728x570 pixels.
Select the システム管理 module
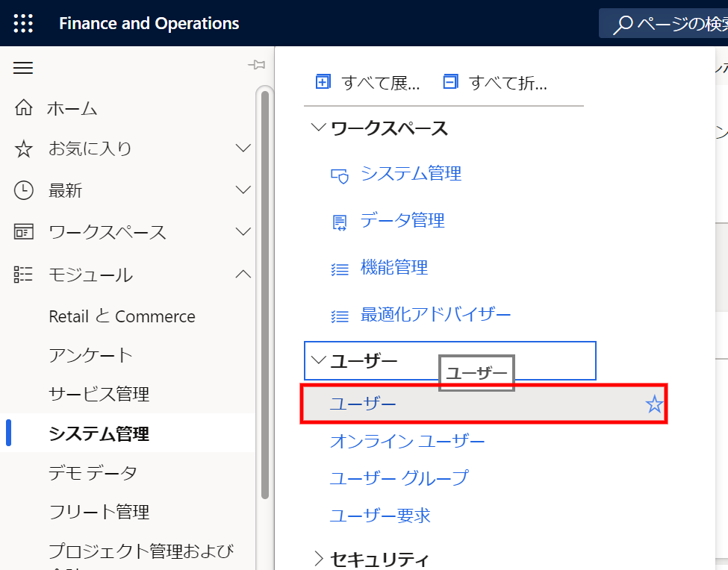[x=99, y=433]
